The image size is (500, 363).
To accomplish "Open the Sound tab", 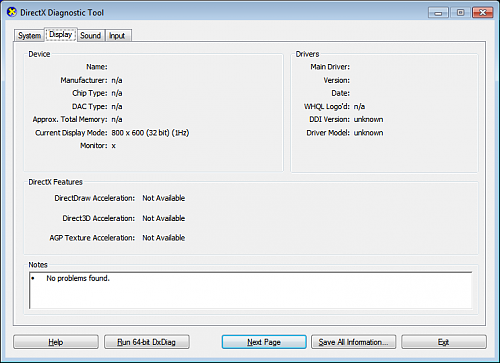I will pos(90,36).
